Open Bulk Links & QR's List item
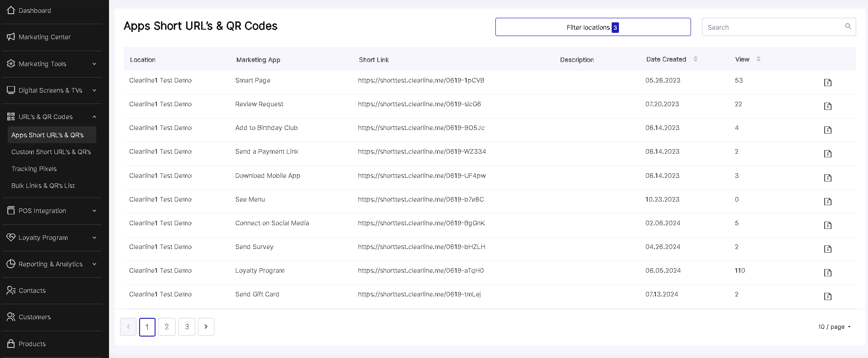The width and height of the screenshot is (868, 358). point(43,186)
